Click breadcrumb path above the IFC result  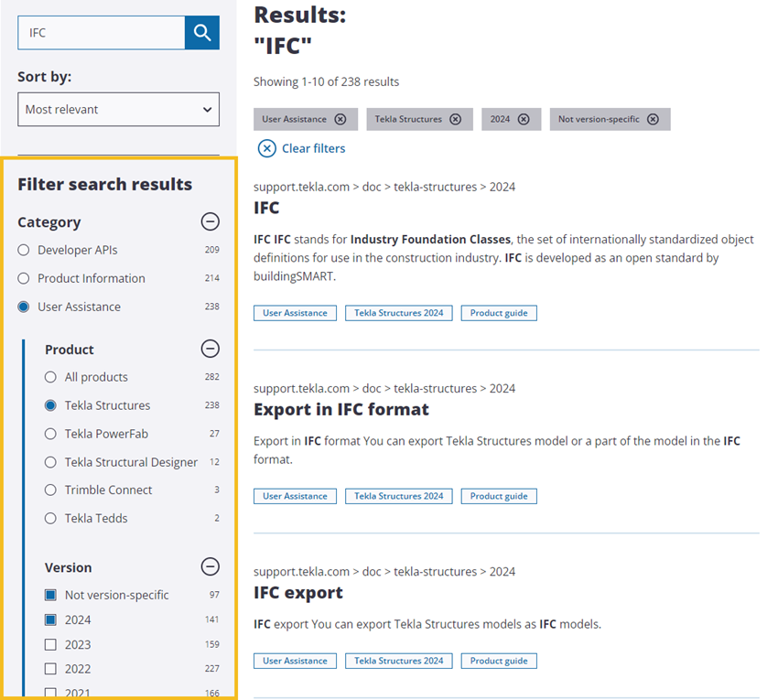point(384,187)
